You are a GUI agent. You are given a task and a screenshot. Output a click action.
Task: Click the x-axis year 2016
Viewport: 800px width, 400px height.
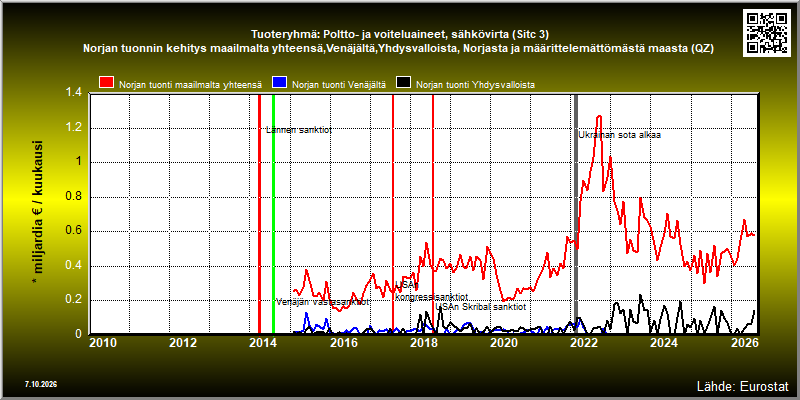pos(343,343)
